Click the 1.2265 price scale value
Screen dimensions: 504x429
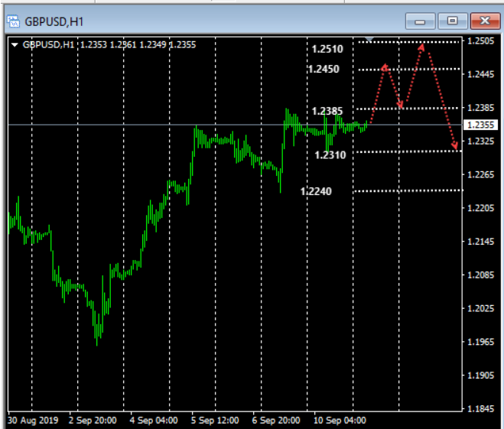tap(481, 174)
